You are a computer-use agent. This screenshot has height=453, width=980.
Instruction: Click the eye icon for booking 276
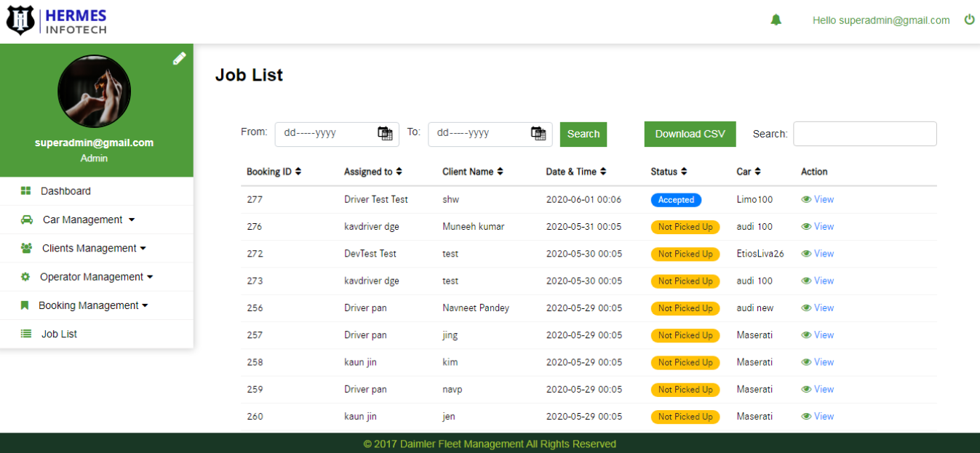coord(806,226)
